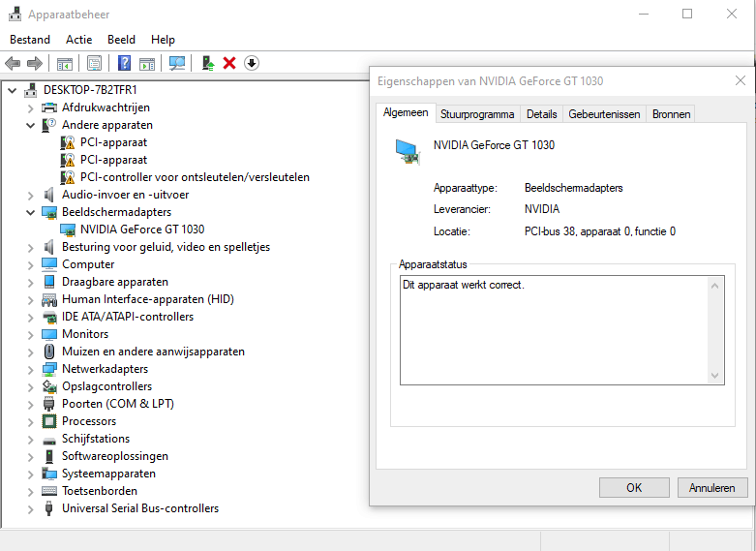
Task: Select NVIDIA GeForce GT 1030 in tree
Action: pos(142,230)
